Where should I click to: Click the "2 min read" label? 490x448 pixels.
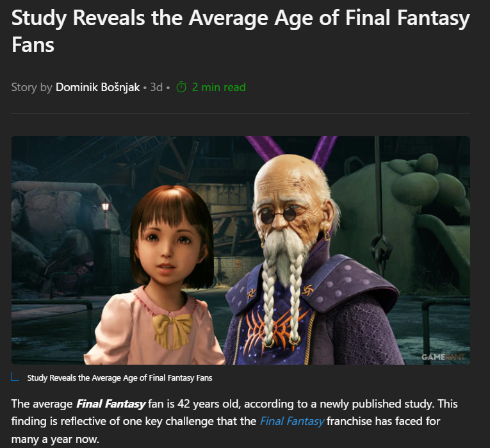tap(219, 87)
